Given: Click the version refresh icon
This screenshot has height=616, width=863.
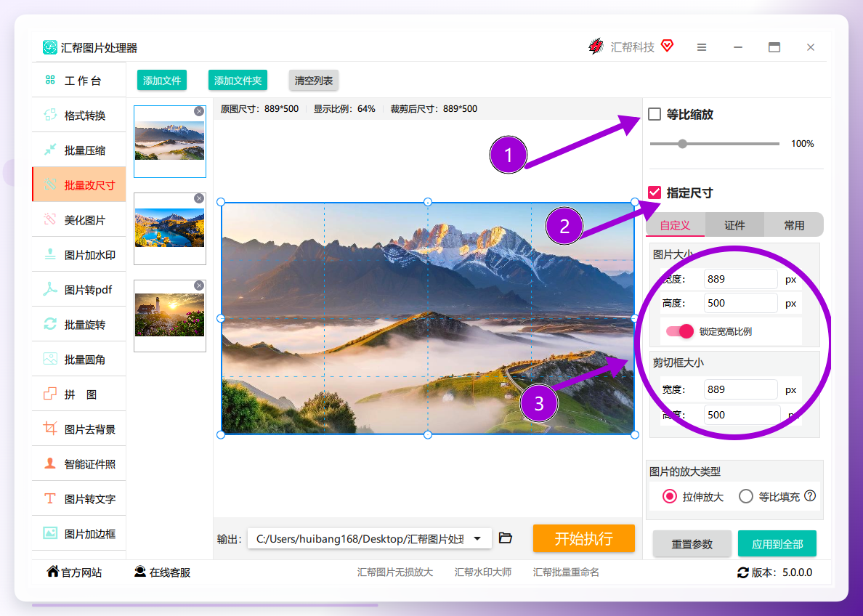Looking at the screenshot, I should (743, 572).
